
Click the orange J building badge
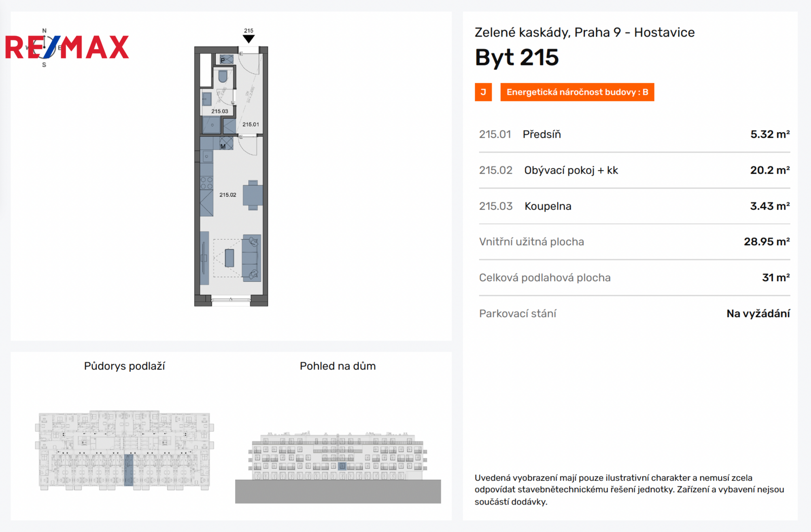(483, 92)
